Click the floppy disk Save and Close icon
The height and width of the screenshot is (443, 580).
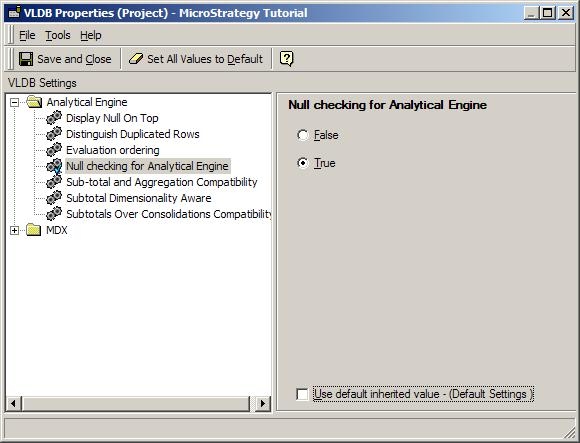pyautogui.click(x=26, y=59)
